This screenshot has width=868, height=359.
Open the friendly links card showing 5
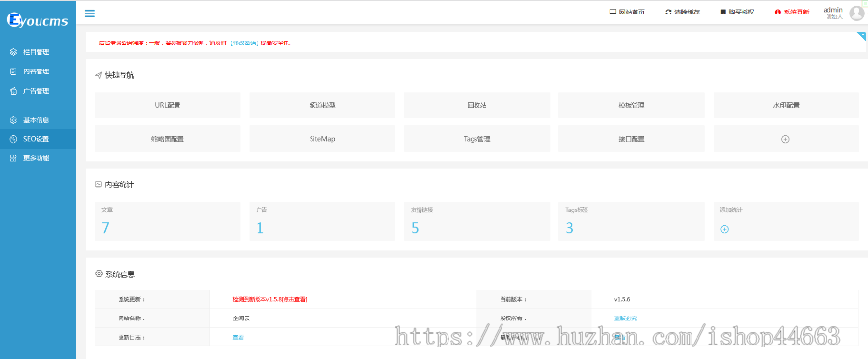(476, 221)
